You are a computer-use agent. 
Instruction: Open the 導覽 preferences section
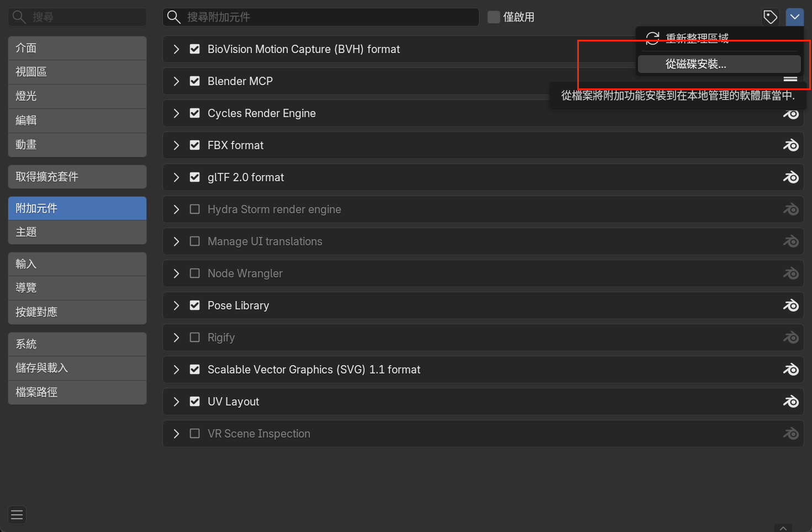click(77, 288)
